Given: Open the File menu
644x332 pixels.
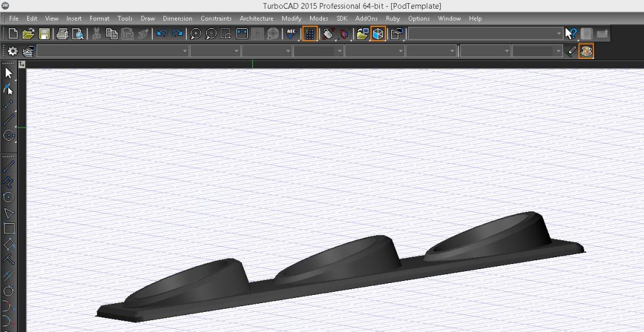Looking at the screenshot, I should pos(14,18).
